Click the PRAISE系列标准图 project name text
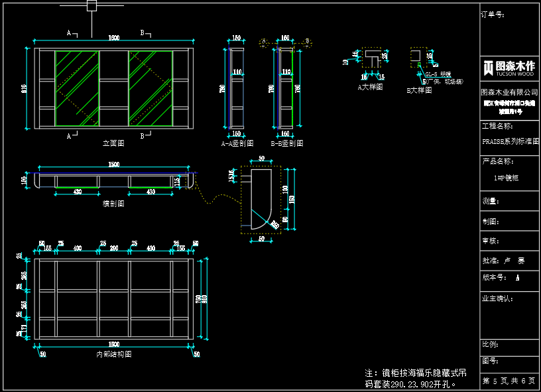This screenshot has height=392, width=541. [511, 141]
